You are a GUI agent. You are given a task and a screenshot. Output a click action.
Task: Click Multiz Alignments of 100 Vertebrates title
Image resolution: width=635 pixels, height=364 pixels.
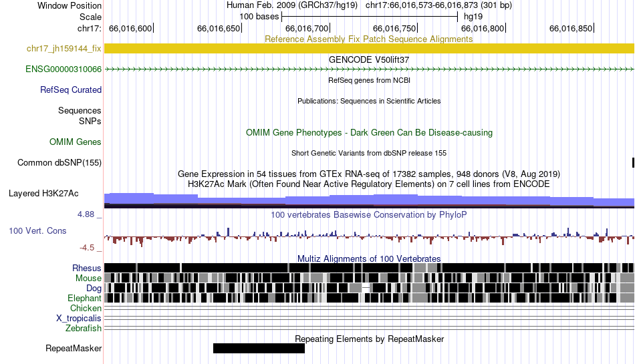pyautogui.click(x=369, y=258)
